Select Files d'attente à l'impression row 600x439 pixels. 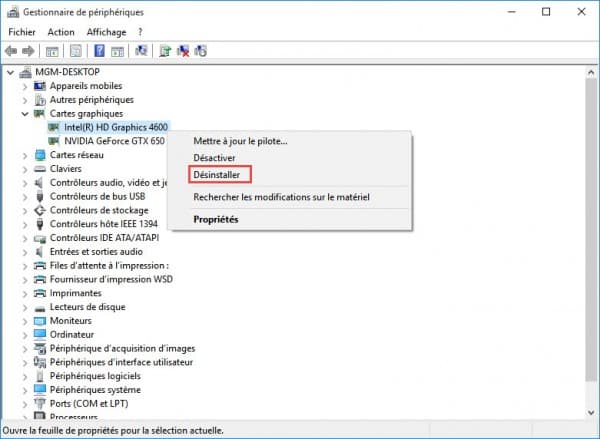click(109, 266)
